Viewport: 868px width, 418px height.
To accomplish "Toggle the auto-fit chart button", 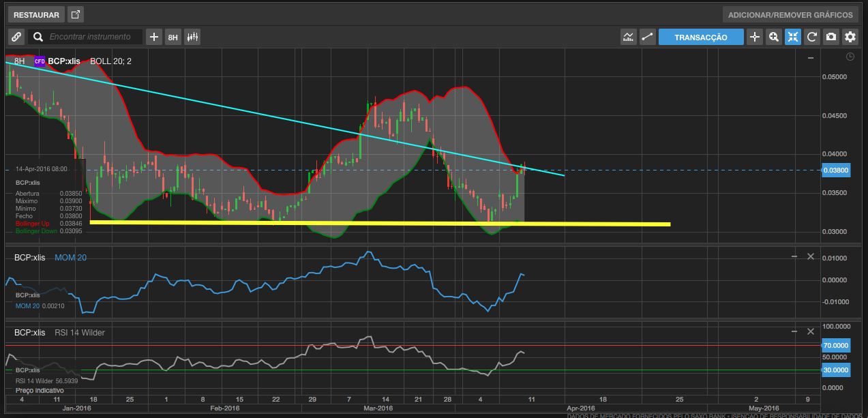I will coord(792,37).
